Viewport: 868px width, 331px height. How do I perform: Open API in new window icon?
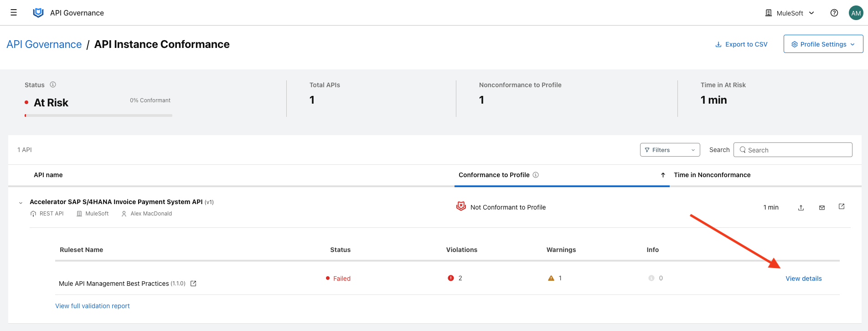[x=842, y=207]
